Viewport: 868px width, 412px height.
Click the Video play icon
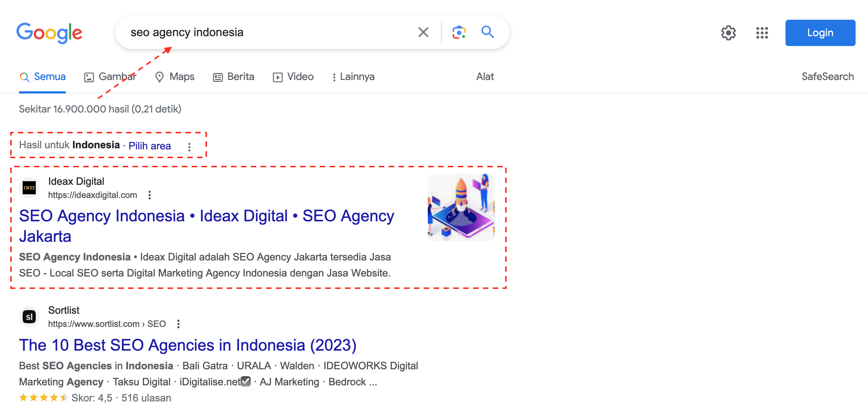277,77
